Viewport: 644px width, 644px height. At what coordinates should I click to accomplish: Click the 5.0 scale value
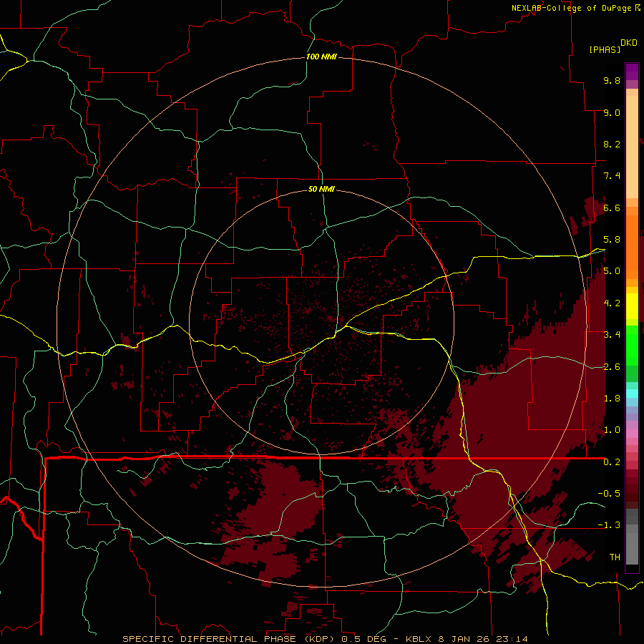click(612, 271)
